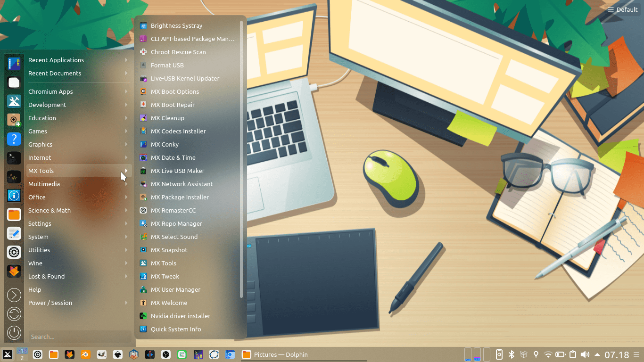Launch OBS Studio from the taskbar

[165, 354]
